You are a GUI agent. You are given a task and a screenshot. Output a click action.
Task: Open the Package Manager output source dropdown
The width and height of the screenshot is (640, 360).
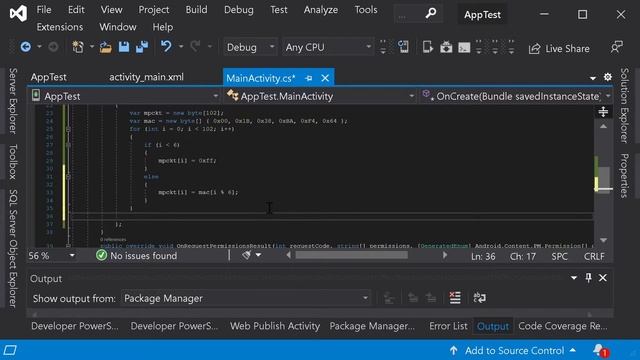tap(246, 298)
